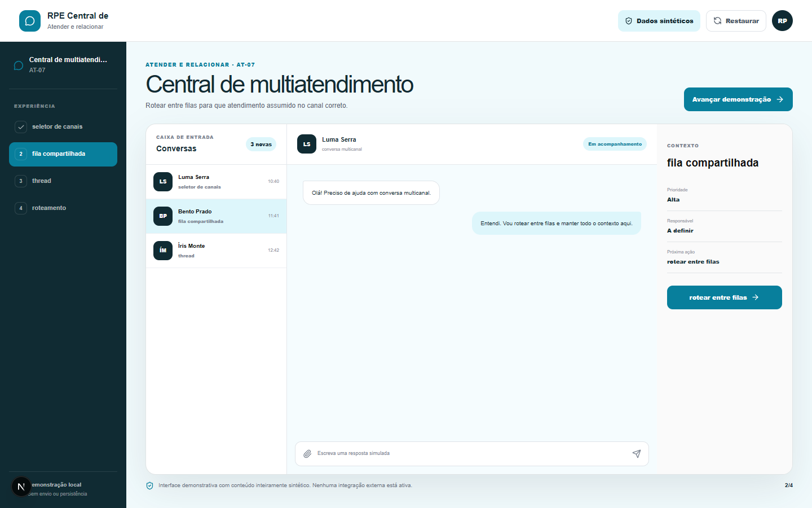This screenshot has height=508, width=812.
Task: Click the Dados sintéticos button
Action: point(659,21)
